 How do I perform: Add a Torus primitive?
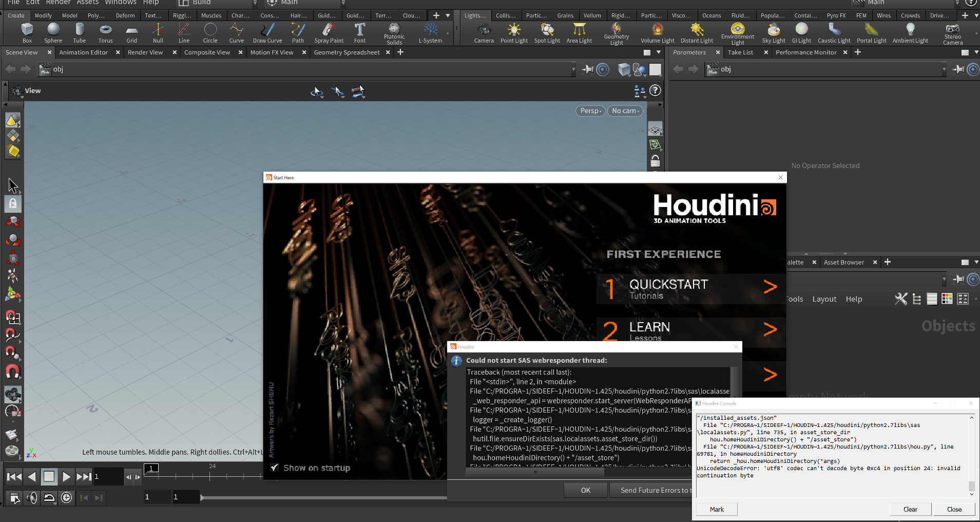pyautogui.click(x=105, y=33)
